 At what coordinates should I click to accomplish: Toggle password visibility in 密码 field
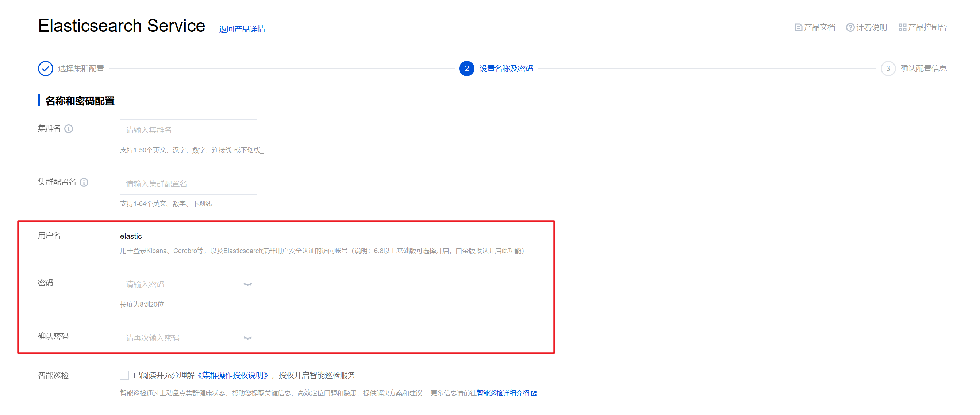(x=248, y=284)
